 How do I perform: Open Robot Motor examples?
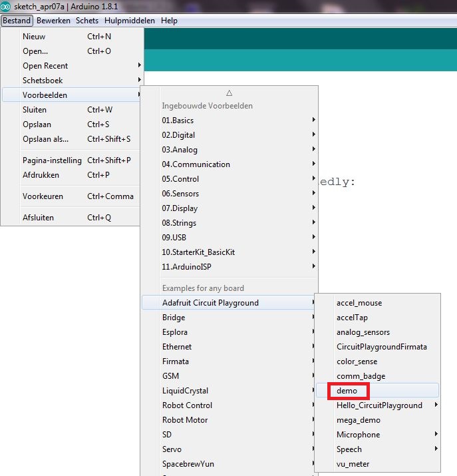pos(228,420)
